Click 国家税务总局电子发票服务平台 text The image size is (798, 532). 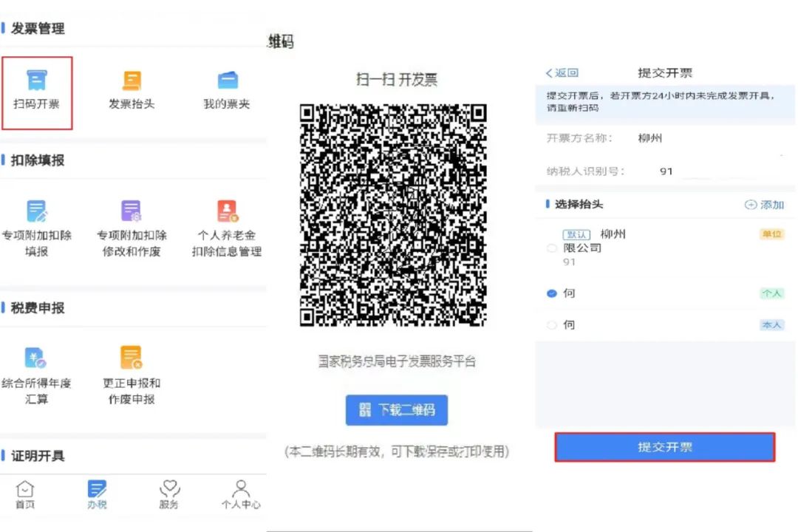[x=397, y=361]
